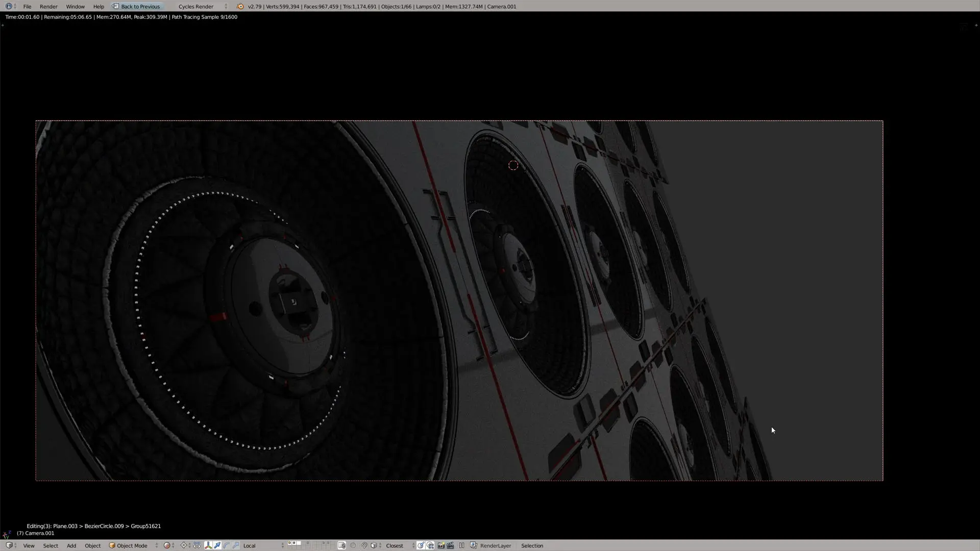Select the rotate manipulator icon
This screenshot has height=551, width=980.
227,545
